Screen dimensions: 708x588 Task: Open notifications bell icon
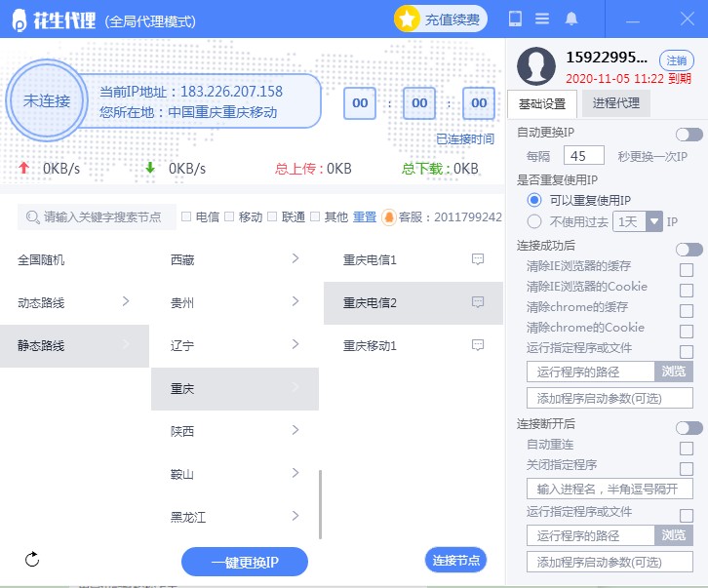coord(571,19)
